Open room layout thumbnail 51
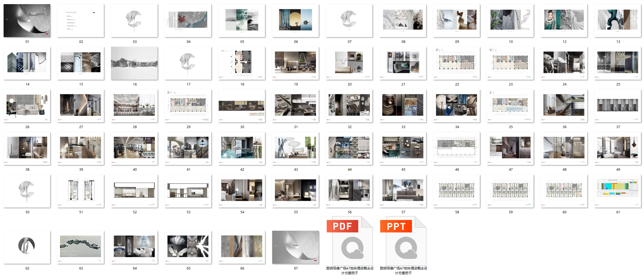This screenshot has height=280, width=644. click(81, 191)
